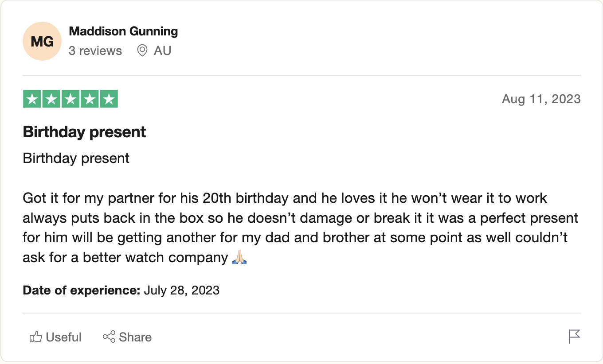Image resolution: width=603 pixels, height=364 pixels.
Task: Open Maddison Gunning's profile name
Action: (124, 31)
